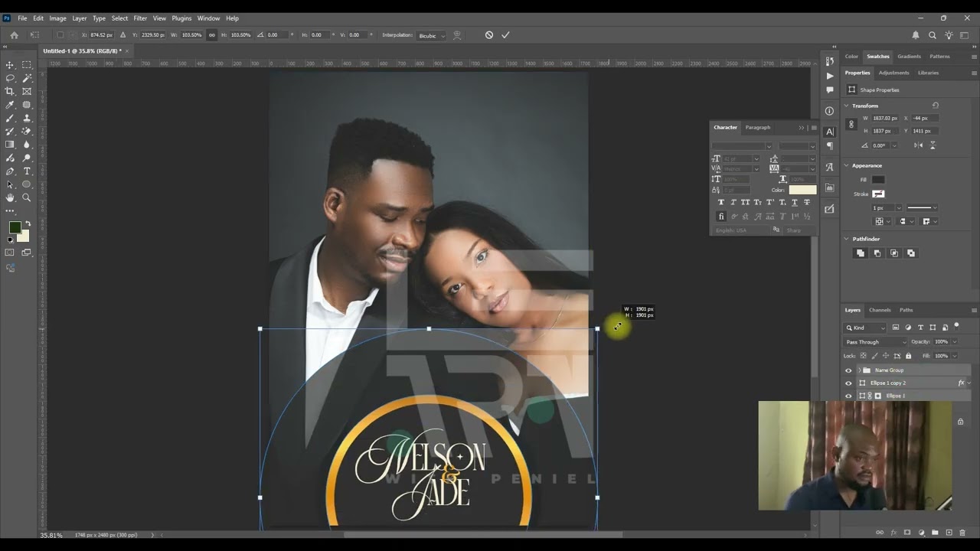Select the Gradient tool
The image size is (980, 551).
click(x=10, y=145)
